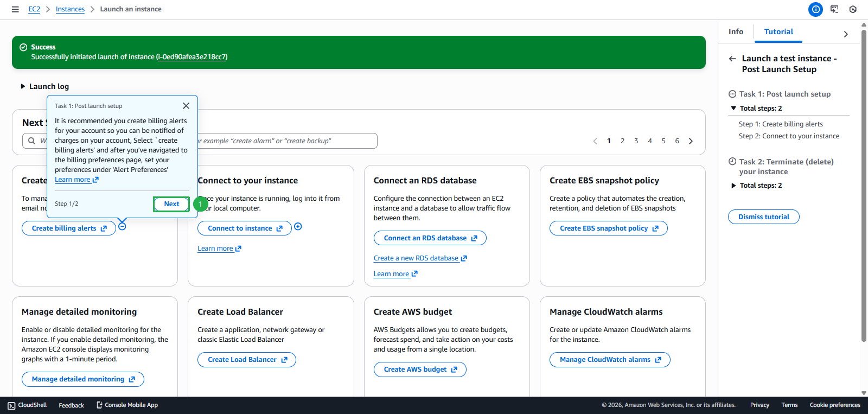The image size is (868, 414).
Task: Click the back arrow beside Launch a test instance
Action: [x=732, y=59]
